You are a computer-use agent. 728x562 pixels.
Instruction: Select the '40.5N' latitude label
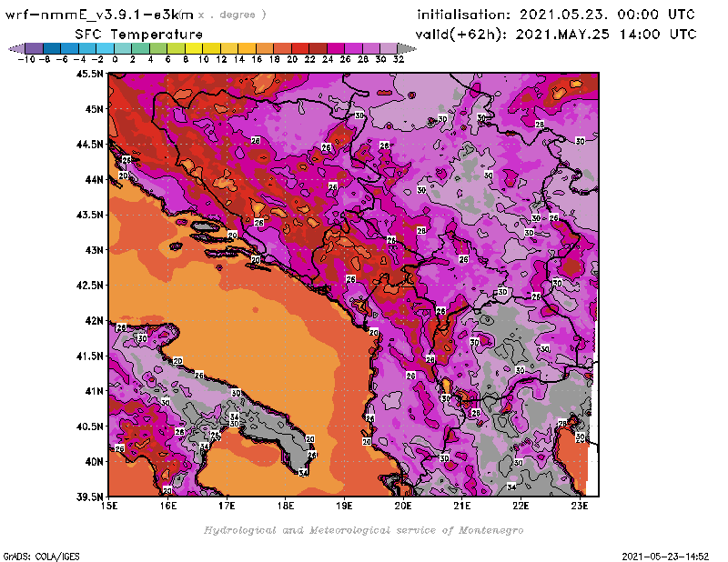point(89,427)
